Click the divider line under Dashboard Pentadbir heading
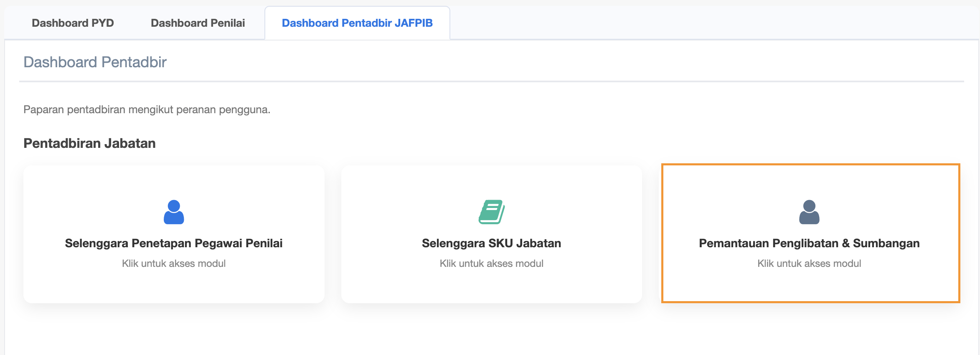Screen dimensions: 980x355 click(x=491, y=81)
